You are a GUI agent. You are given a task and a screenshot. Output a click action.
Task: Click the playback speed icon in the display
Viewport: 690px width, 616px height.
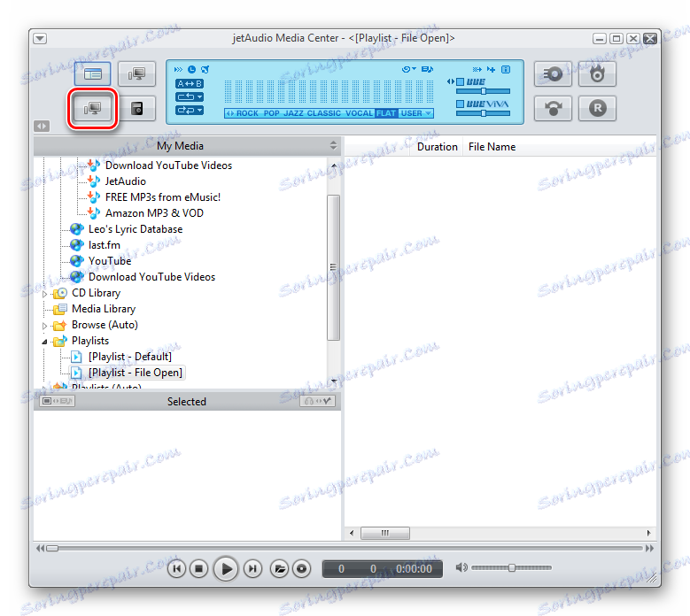click(178, 69)
